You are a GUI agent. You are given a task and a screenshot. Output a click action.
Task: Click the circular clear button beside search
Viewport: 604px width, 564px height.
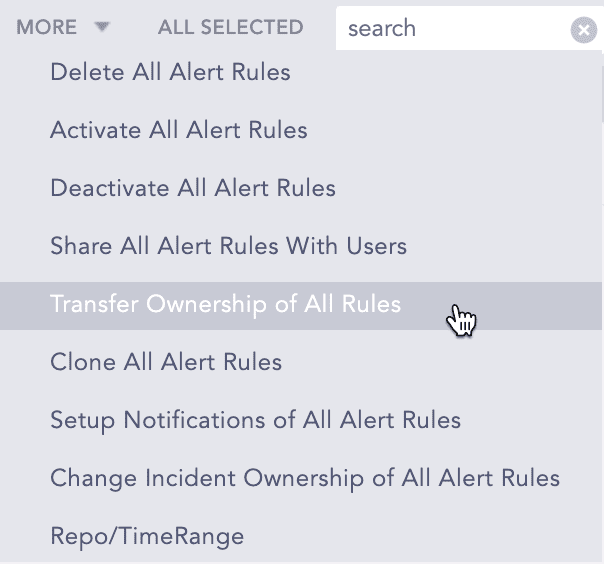click(x=583, y=30)
